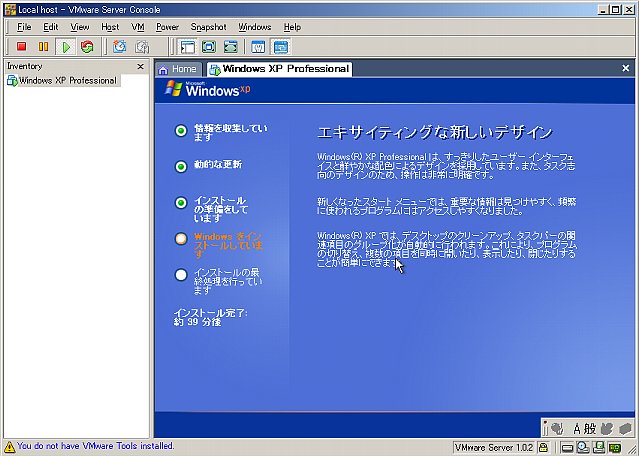Click the 'You do not have VMware Tools installed' message

pos(95,446)
